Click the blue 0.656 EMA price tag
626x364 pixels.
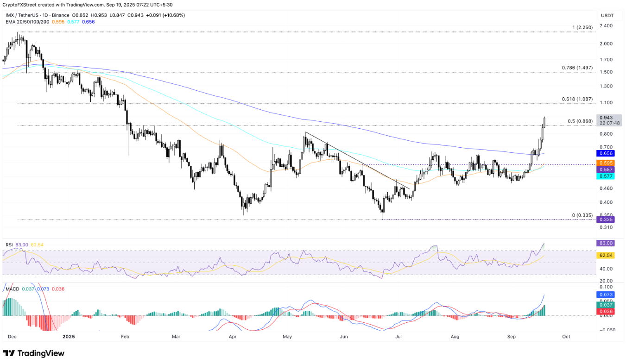[x=606, y=153]
